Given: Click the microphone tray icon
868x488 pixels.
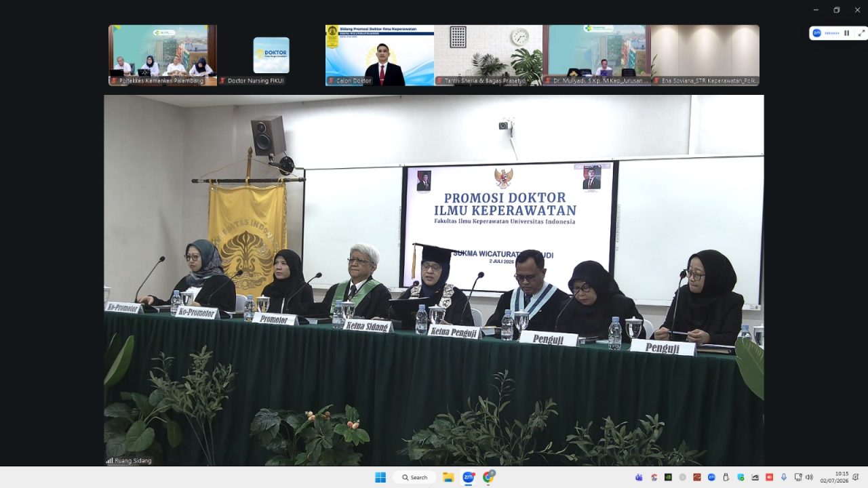Looking at the screenshot, I should pos(784,477).
